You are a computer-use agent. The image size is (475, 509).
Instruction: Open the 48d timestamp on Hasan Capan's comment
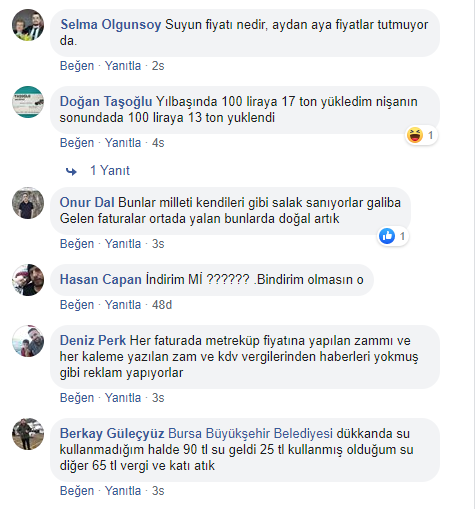click(162, 305)
